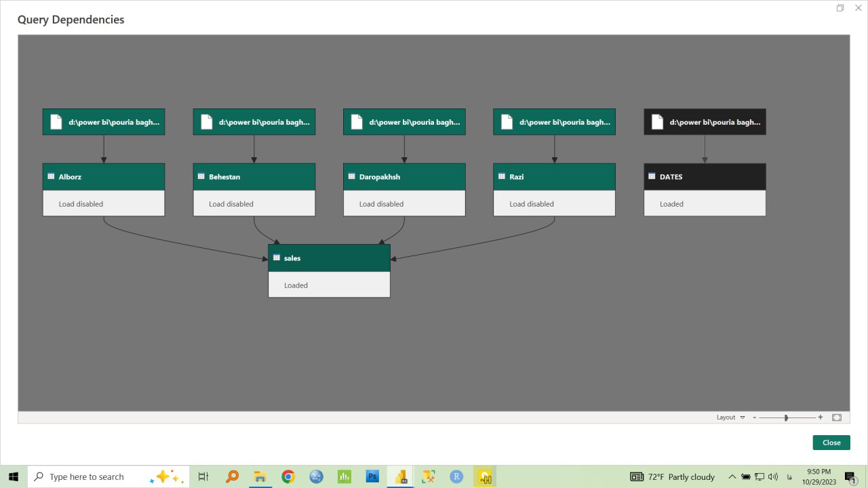Select the DATES query node
This screenshot has width=868, height=488.
pos(705,177)
